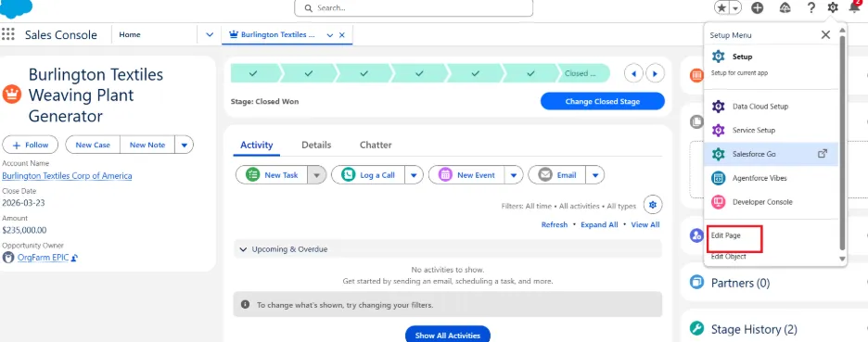This screenshot has height=342, width=868.
Task: Switch to the Activity tab
Action: click(256, 145)
